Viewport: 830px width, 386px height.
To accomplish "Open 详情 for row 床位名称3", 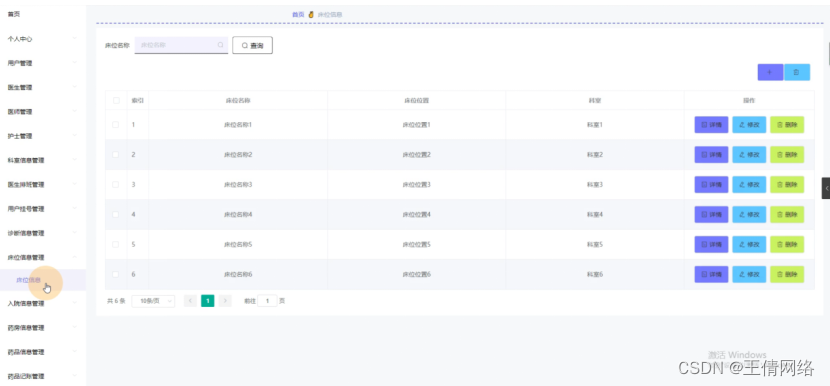I will click(711, 184).
